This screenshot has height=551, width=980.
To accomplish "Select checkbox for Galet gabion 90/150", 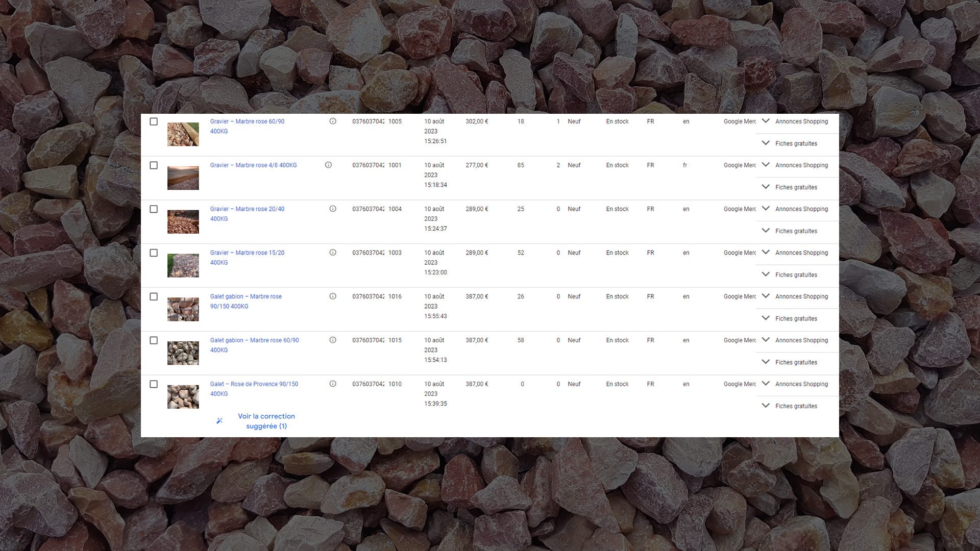I will point(154,297).
